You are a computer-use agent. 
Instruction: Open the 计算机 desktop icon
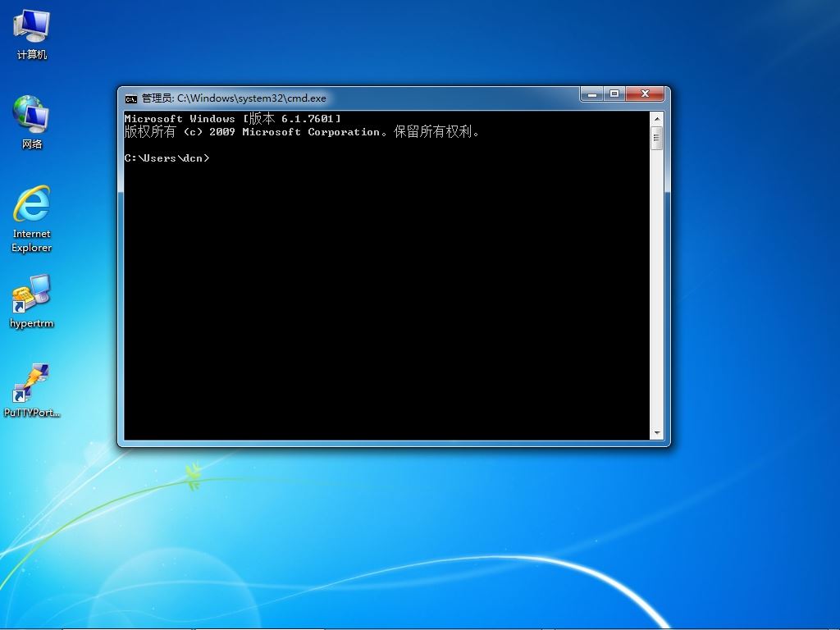coord(32,34)
